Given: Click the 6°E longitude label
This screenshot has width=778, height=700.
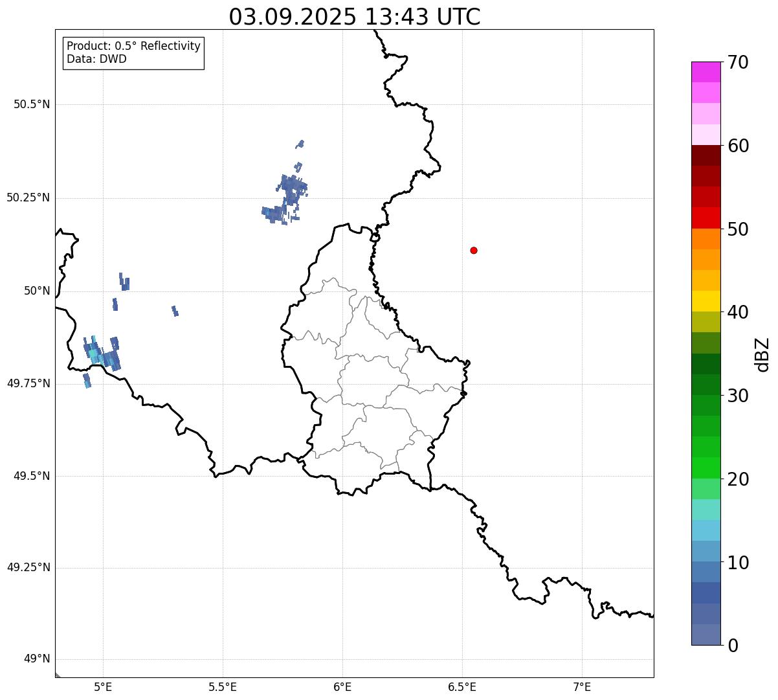Looking at the screenshot, I should click(342, 686).
